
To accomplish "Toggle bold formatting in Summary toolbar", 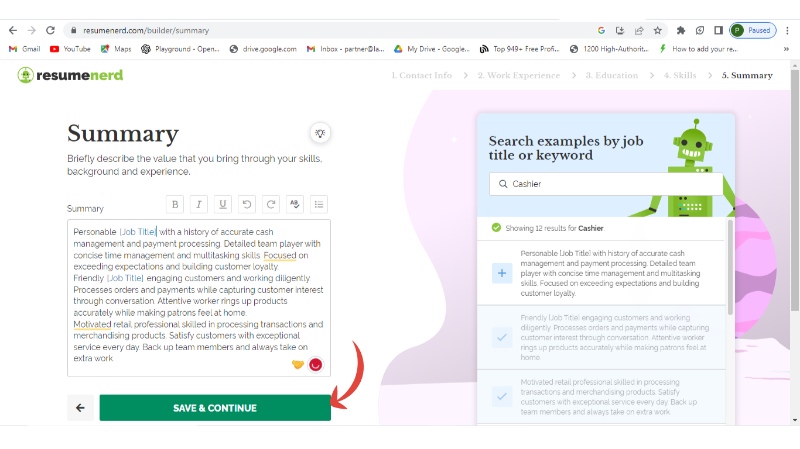I will (x=175, y=204).
